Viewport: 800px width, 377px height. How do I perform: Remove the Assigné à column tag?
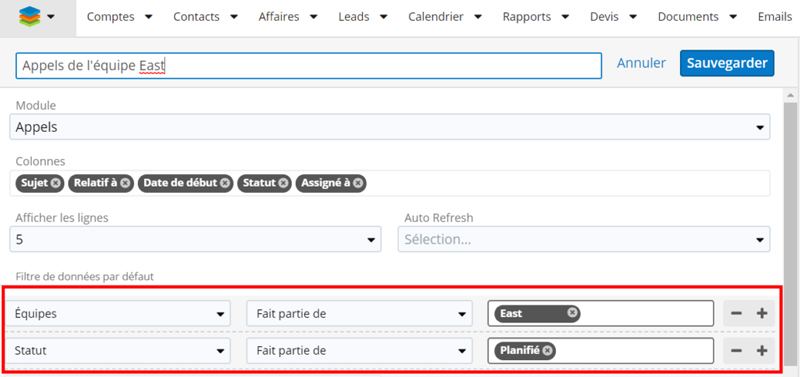(x=358, y=183)
